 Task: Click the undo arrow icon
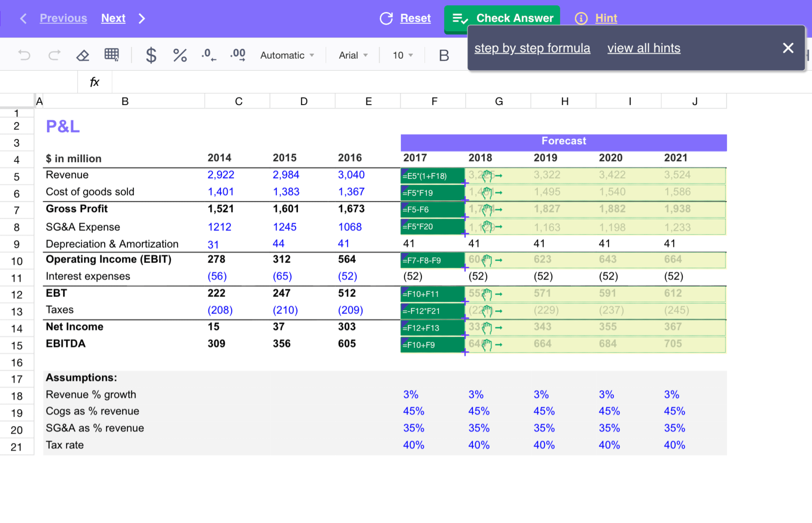click(x=24, y=55)
